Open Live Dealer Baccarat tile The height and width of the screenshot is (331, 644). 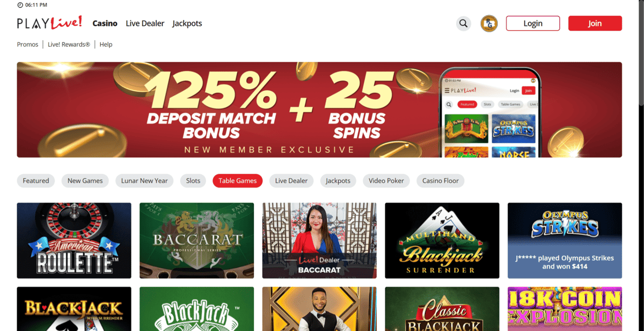(319, 240)
